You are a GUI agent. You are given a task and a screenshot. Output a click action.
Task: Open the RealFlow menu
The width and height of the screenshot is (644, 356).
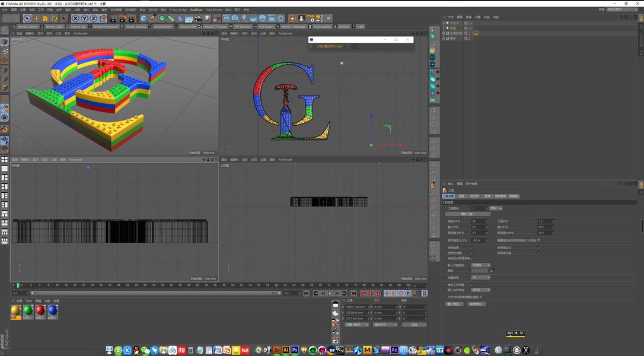pyautogui.click(x=196, y=9)
